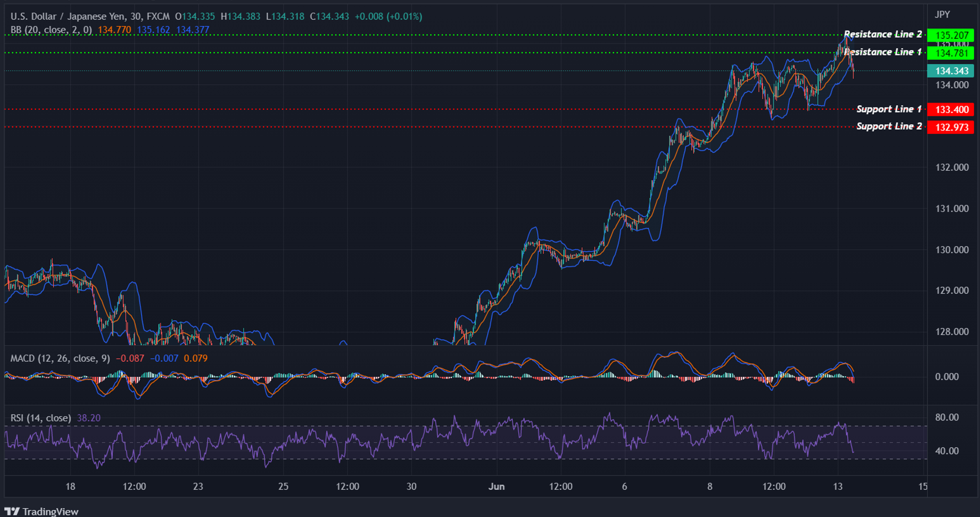Select the RSI (14, close) legend

tap(40, 418)
